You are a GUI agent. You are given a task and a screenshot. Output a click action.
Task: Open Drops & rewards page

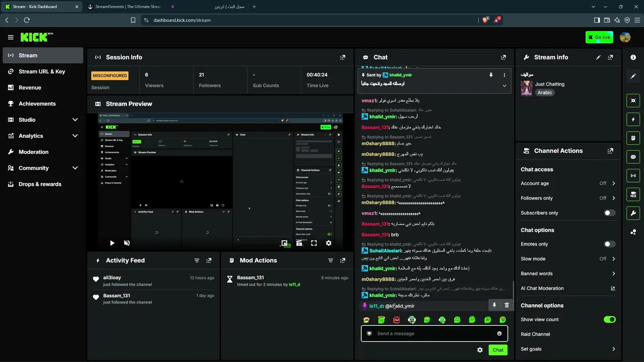click(x=43, y=184)
